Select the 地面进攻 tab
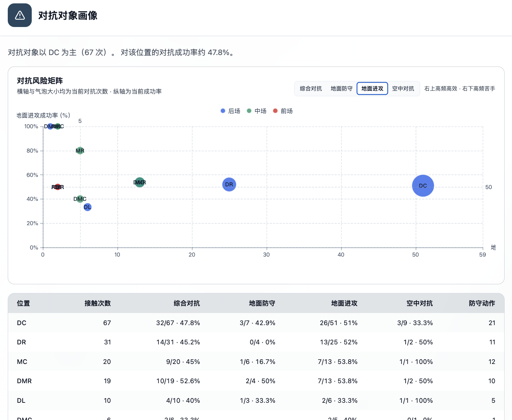The height and width of the screenshot is (420, 512). [x=372, y=88]
